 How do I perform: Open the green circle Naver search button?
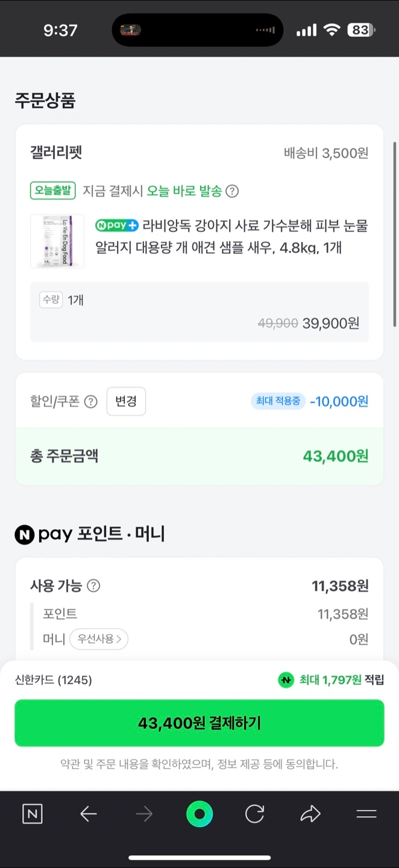[199, 814]
